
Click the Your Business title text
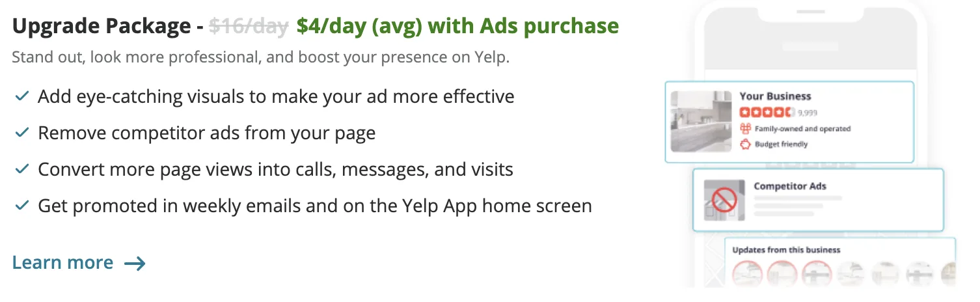point(775,96)
